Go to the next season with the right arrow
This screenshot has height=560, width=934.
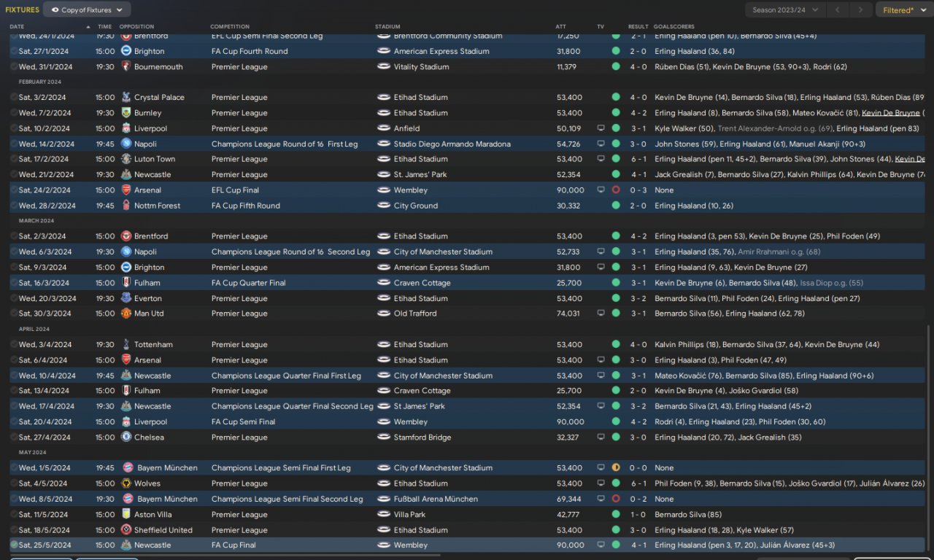pos(861,9)
